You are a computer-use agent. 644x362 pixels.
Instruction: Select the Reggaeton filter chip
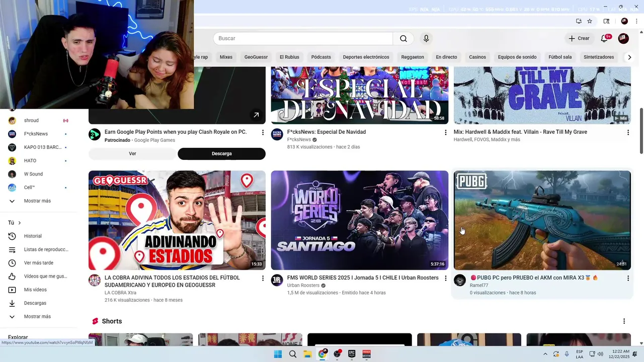[x=413, y=57]
